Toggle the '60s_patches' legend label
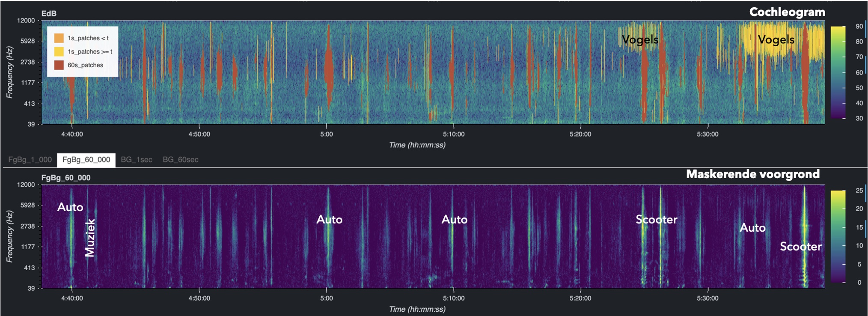Viewport: 868px width, 316px height. tap(86, 65)
